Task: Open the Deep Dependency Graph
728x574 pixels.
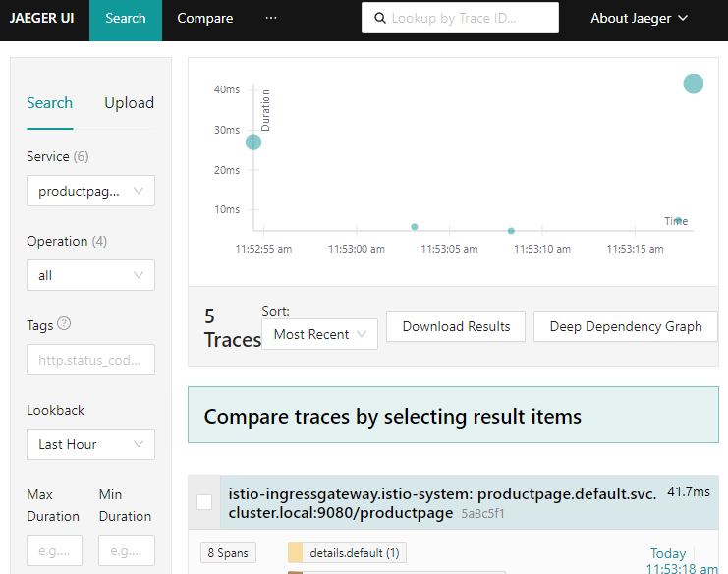Action: coord(626,326)
